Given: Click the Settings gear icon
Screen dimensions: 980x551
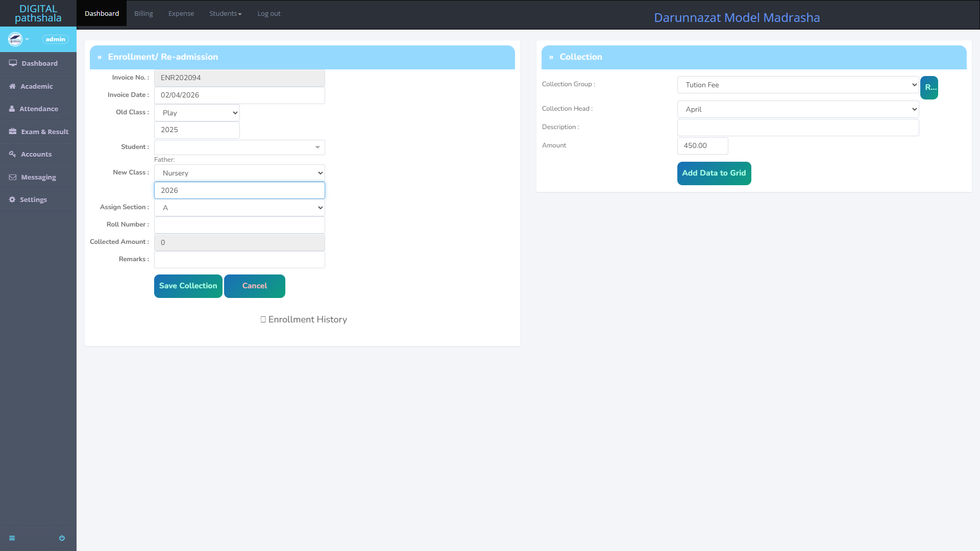Looking at the screenshot, I should [12, 199].
